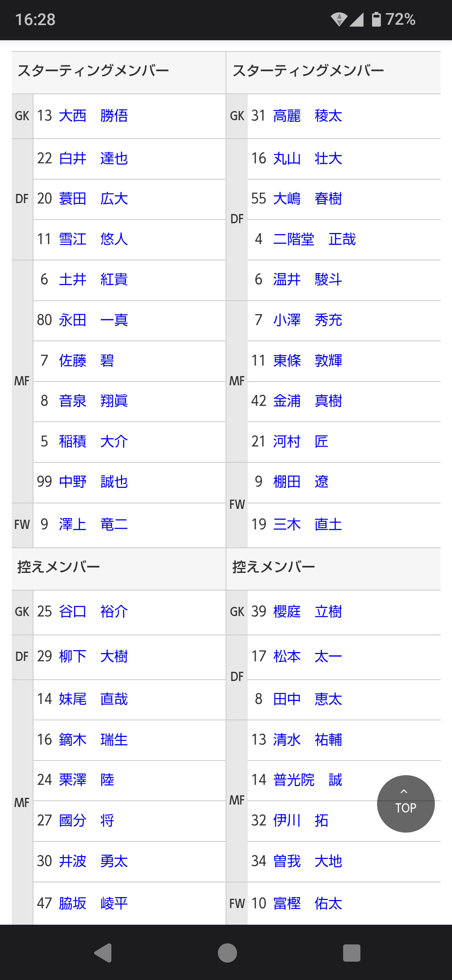The image size is (452, 980).
Task: View substitute goalkeeper 谷口 裕介
Action: pyautogui.click(x=93, y=611)
